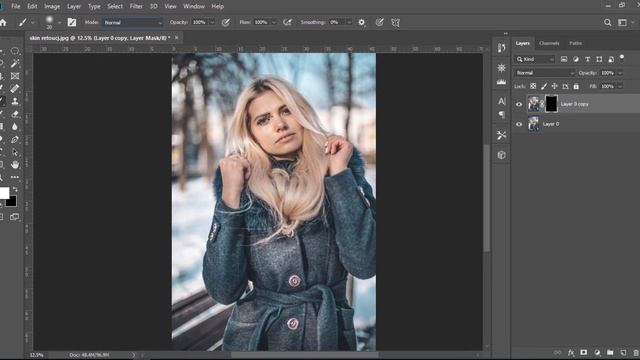Image resolution: width=640 pixels, height=360 pixels.
Task: Swap foreground and background colors
Action: coord(15,189)
